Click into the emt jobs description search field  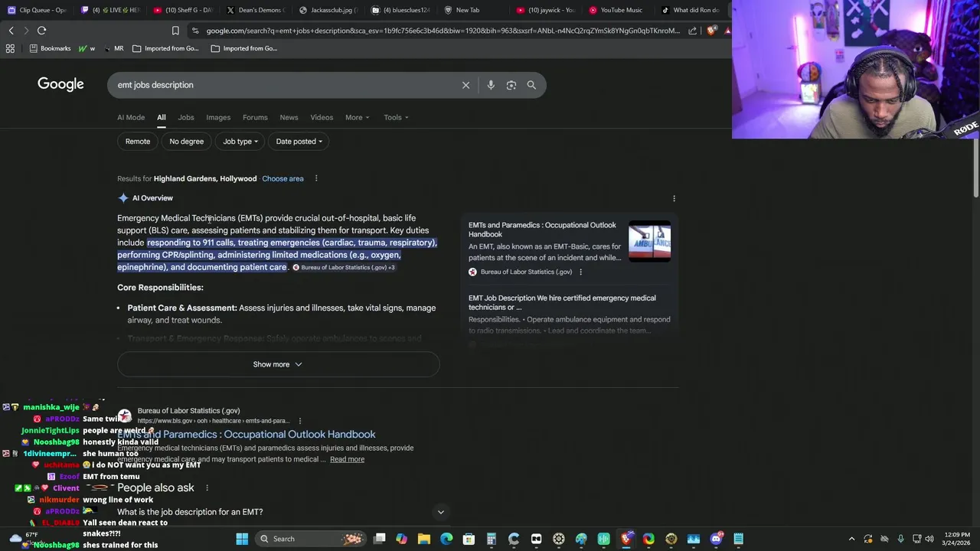coord(283,85)
